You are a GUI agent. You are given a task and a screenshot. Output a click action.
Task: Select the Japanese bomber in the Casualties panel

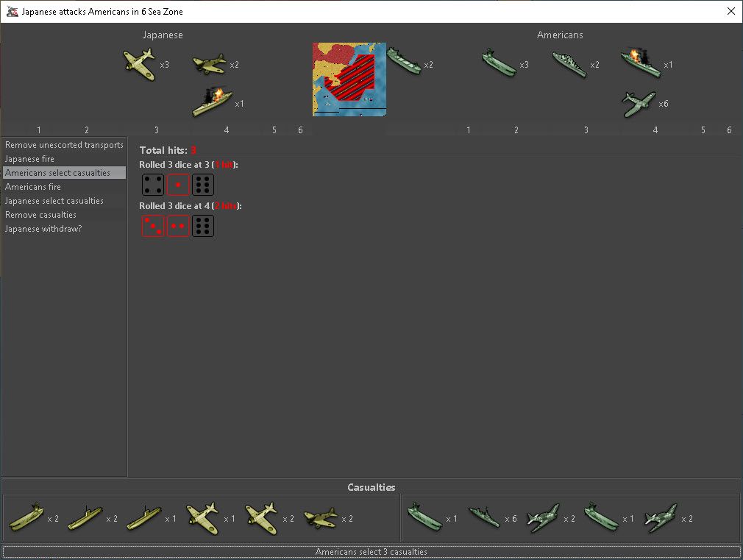click(x=320, y=518)
